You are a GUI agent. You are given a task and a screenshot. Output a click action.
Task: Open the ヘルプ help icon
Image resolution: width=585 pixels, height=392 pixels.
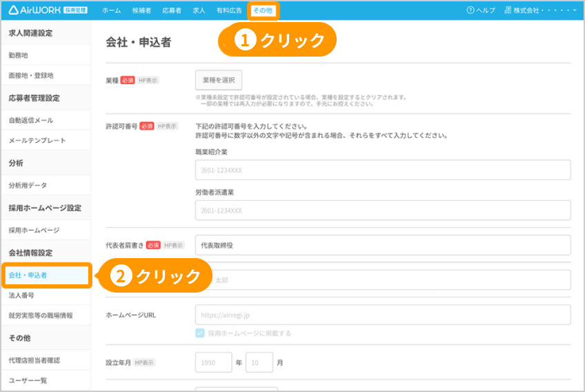(470, 10)
